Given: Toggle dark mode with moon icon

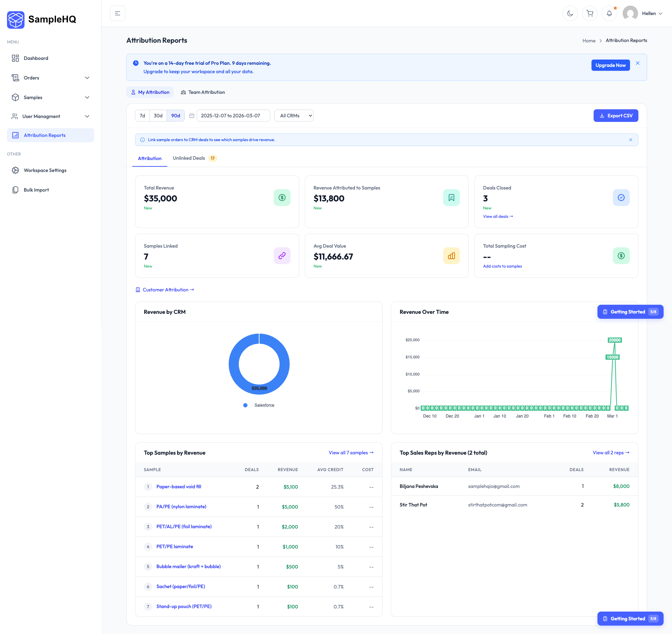Looking at the screenshot, I should pyautogui.click(x=570, y=13).
